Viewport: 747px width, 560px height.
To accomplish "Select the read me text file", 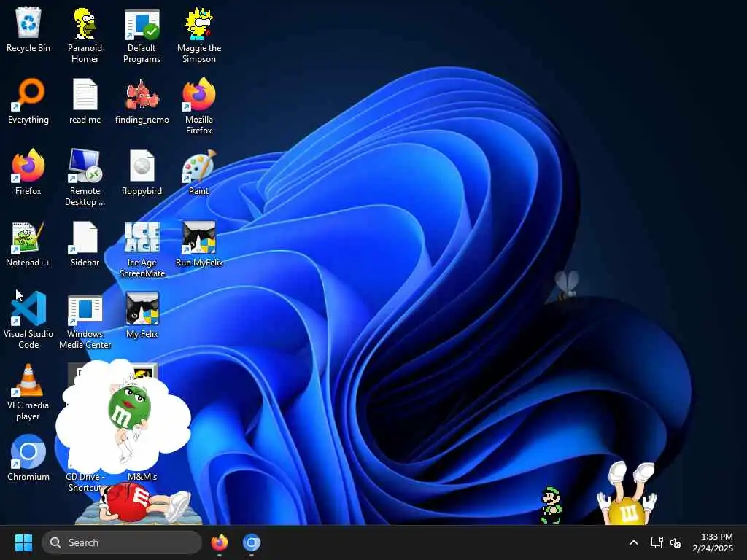I will (x=85, y=101).
